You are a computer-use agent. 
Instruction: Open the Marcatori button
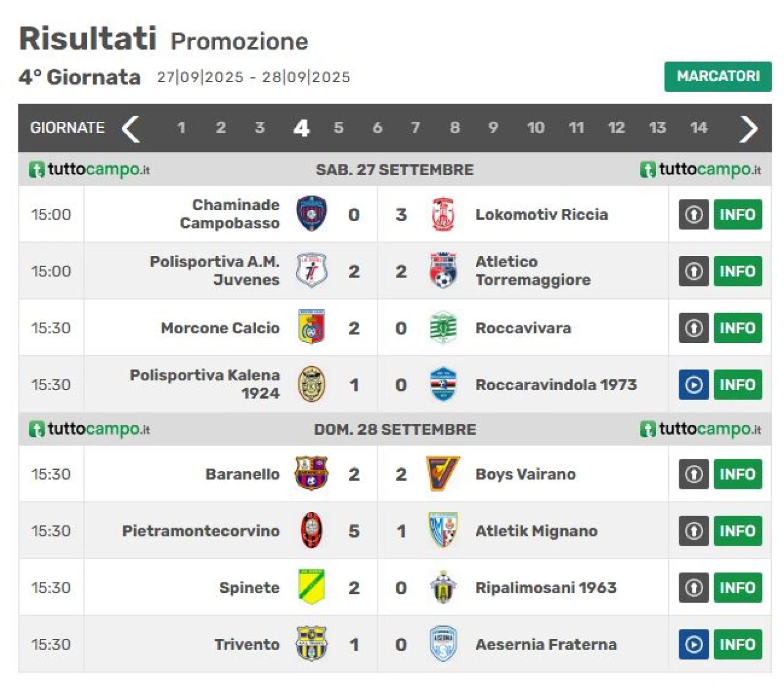717,76
